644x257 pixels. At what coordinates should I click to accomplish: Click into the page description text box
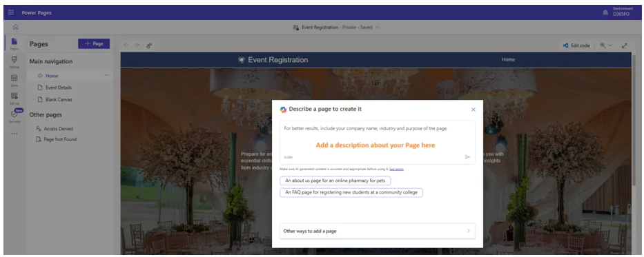pyautogui.click(x=377, y=142)
